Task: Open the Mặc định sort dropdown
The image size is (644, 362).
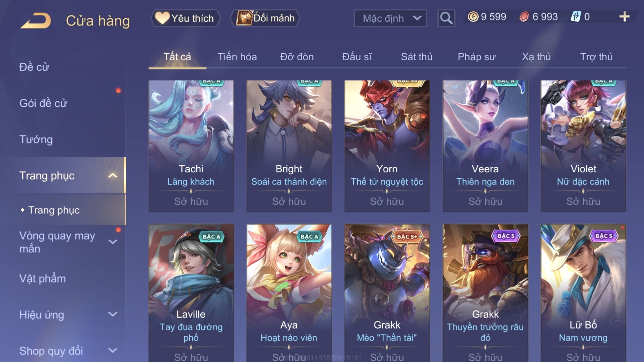Action: click(x=390, y=18)
